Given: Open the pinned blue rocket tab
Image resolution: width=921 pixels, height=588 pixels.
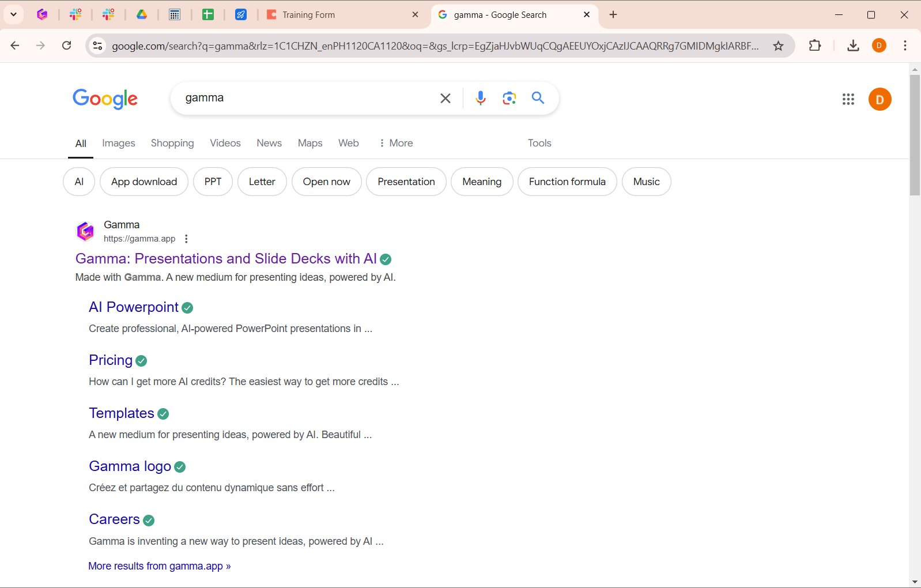Looking at the screenshot, I should [x=241, y=14].
